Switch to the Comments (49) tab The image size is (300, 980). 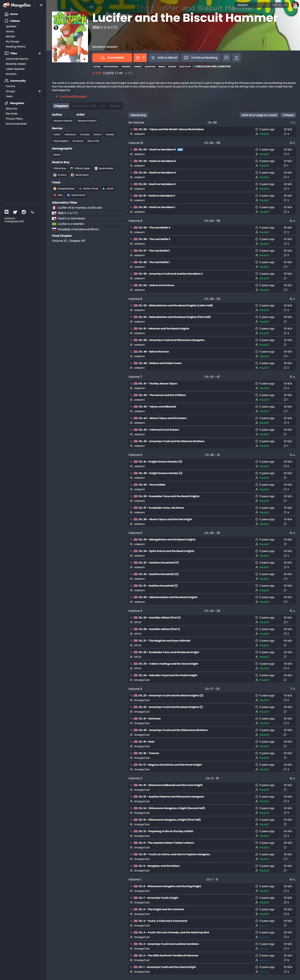point(84,106)
